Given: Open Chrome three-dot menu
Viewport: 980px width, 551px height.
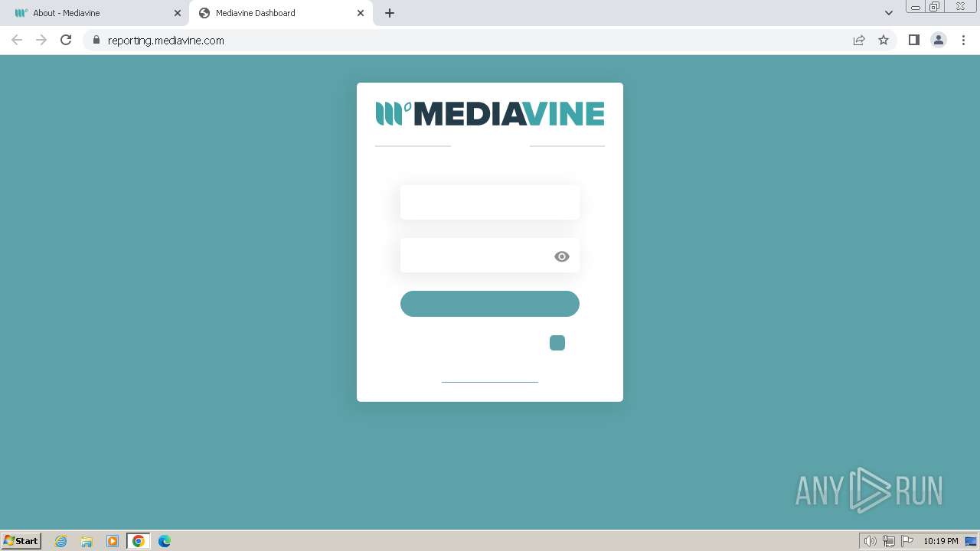Looking at the screenshot, I should [x=964, y=40].
